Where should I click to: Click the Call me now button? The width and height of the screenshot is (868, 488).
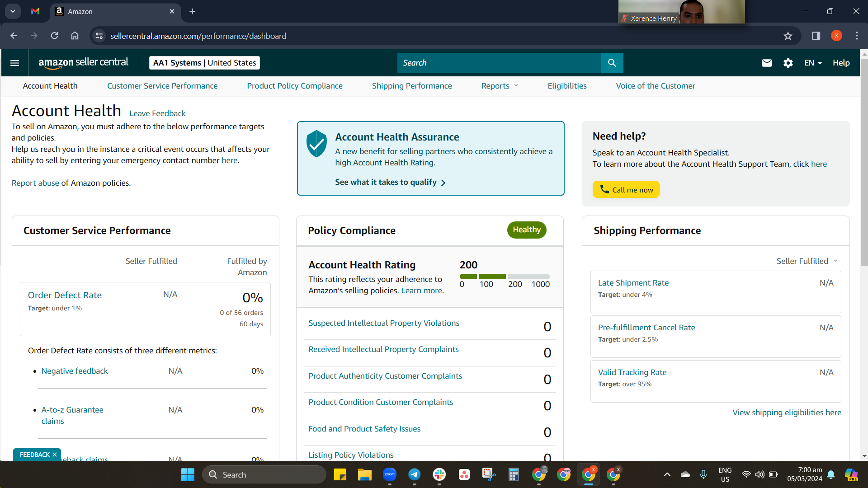626,189
